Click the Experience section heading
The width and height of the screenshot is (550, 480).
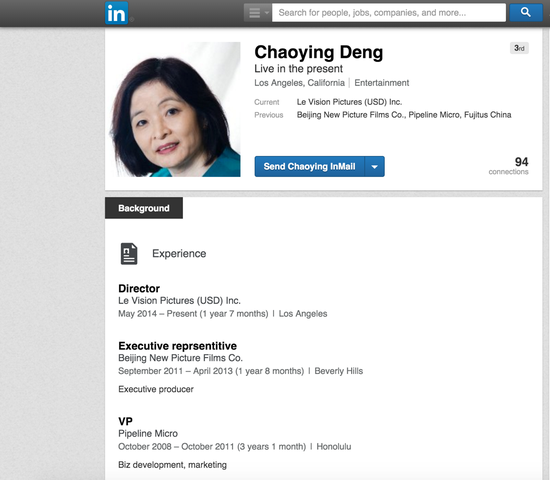tap(179, 254)
